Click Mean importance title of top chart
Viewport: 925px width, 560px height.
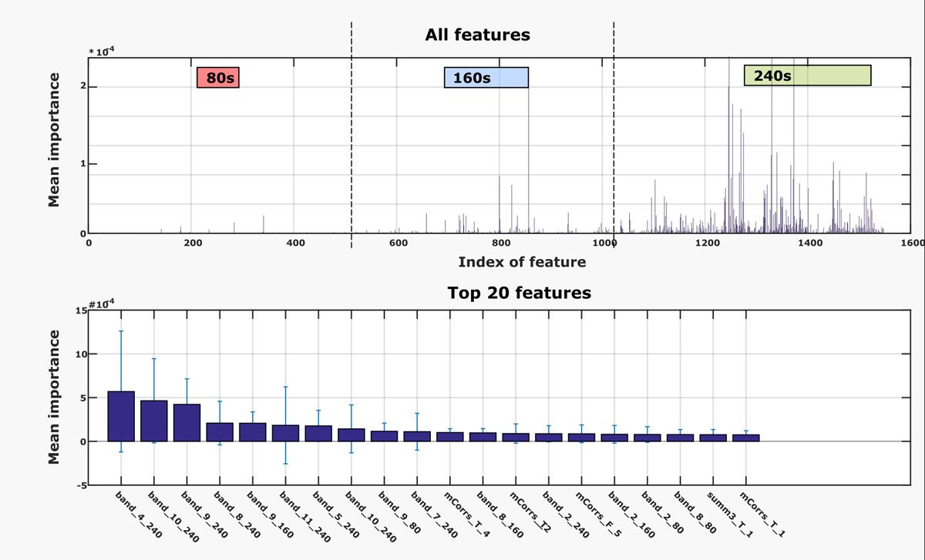click(x=54, y=140)
